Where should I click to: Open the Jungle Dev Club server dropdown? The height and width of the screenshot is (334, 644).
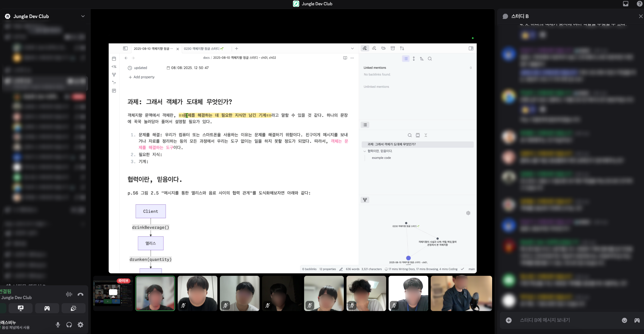[x=83, y=16]
